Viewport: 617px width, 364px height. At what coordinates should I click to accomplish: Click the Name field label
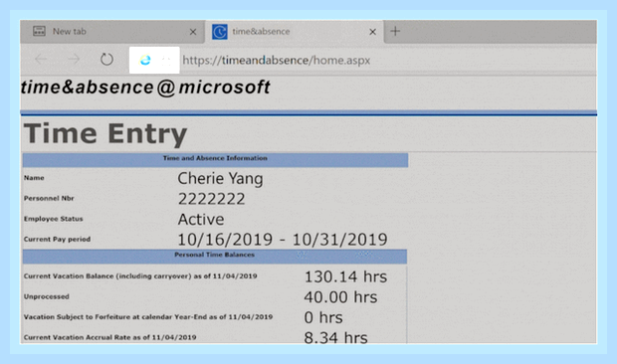point(34,178)
